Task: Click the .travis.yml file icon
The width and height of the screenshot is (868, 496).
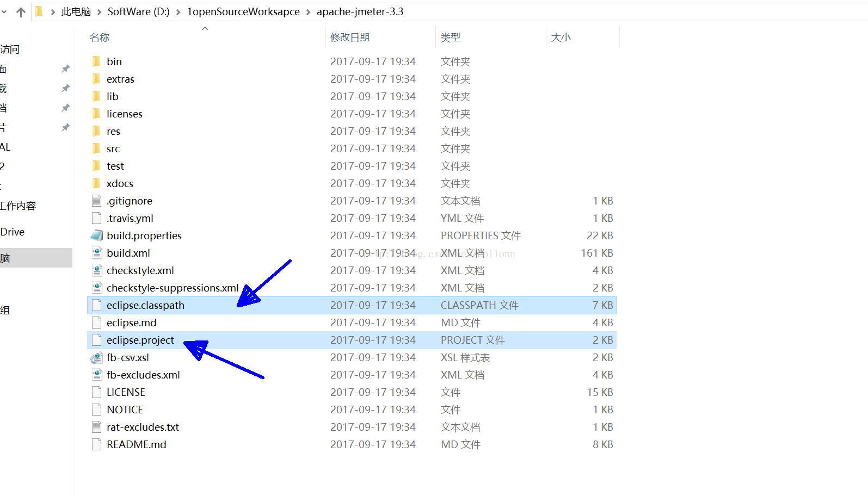Action: (x=97, y=218)
